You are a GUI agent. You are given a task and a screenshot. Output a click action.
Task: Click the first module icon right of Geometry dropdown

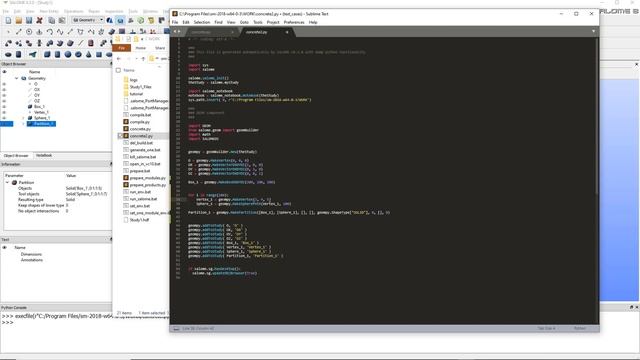click(110, 20)
